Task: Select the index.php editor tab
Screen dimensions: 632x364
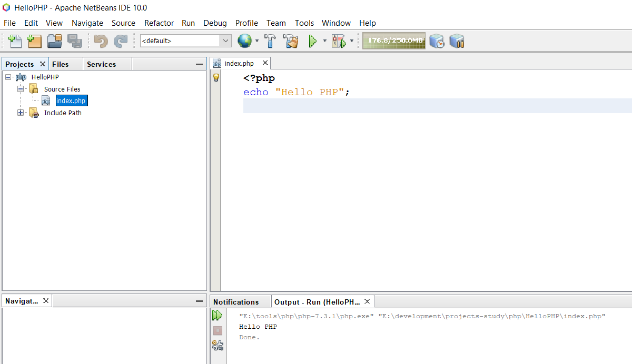Action: tap(239, 63)
